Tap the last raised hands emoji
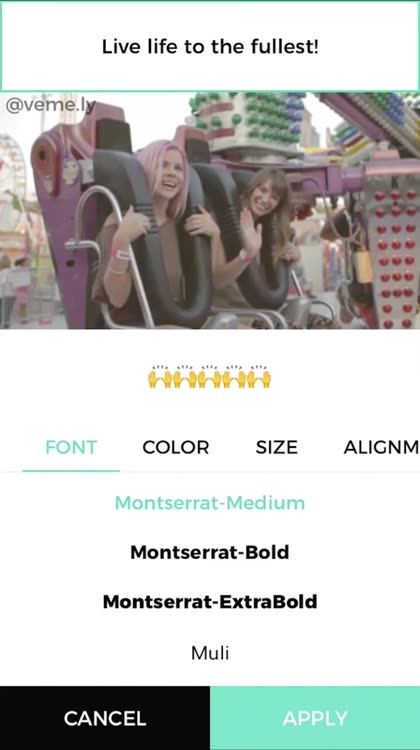 [259, 377]
